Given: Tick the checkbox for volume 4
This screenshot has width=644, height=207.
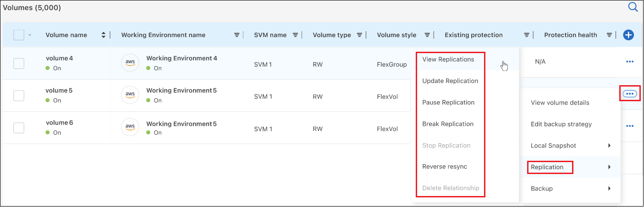Looking at the screenshot, I should pyautogui.click(x=19, y=64).
